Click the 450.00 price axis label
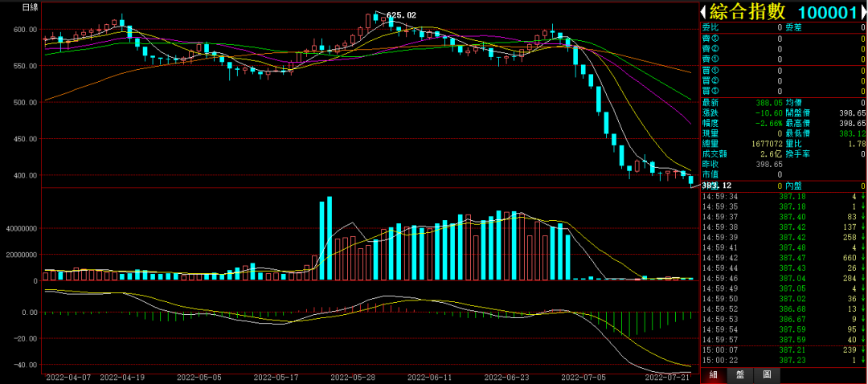 [26, 139]
